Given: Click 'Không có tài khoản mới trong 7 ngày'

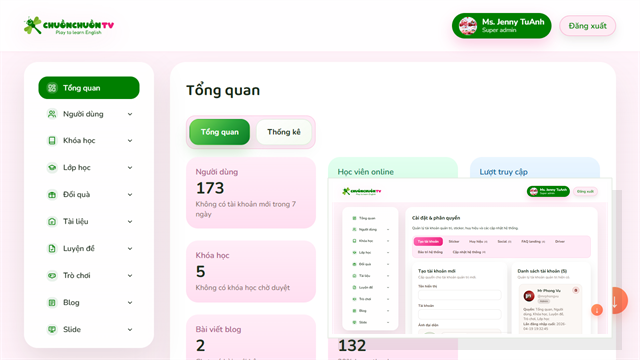Looking at the screenshot, I should coord(246,209).
